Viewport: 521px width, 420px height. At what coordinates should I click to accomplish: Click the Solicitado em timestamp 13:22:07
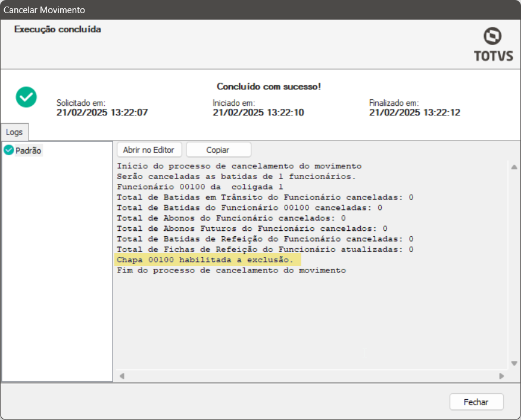(102, 112)
